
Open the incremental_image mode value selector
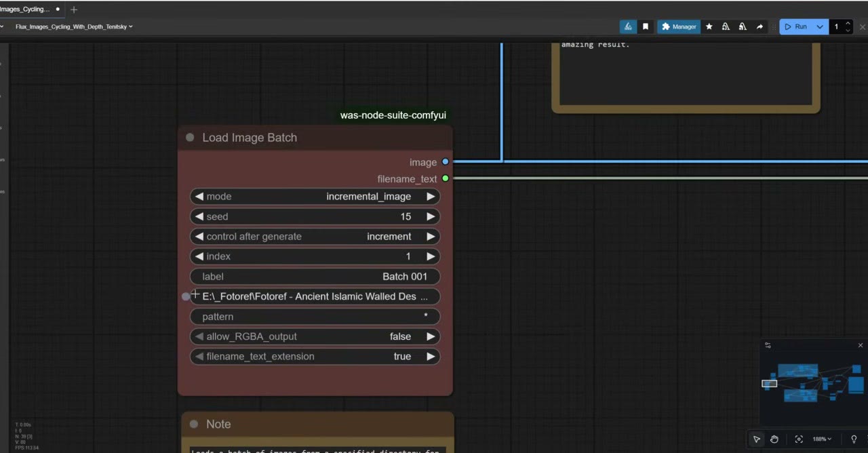tap(315, 197)
